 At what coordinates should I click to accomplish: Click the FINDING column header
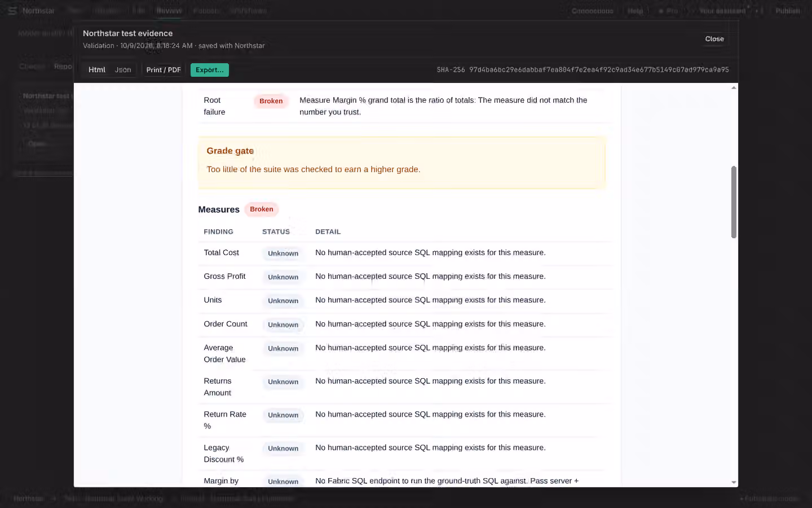(218, 232)
